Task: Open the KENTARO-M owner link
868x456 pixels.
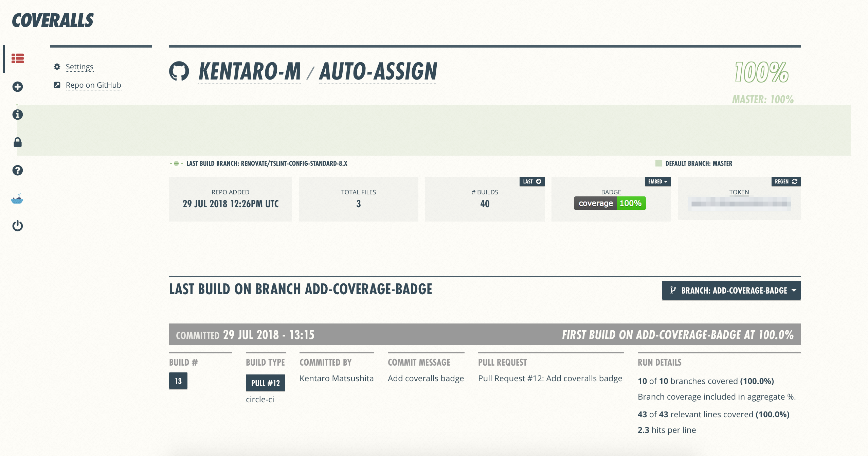Action: click(x=250, y=71)
